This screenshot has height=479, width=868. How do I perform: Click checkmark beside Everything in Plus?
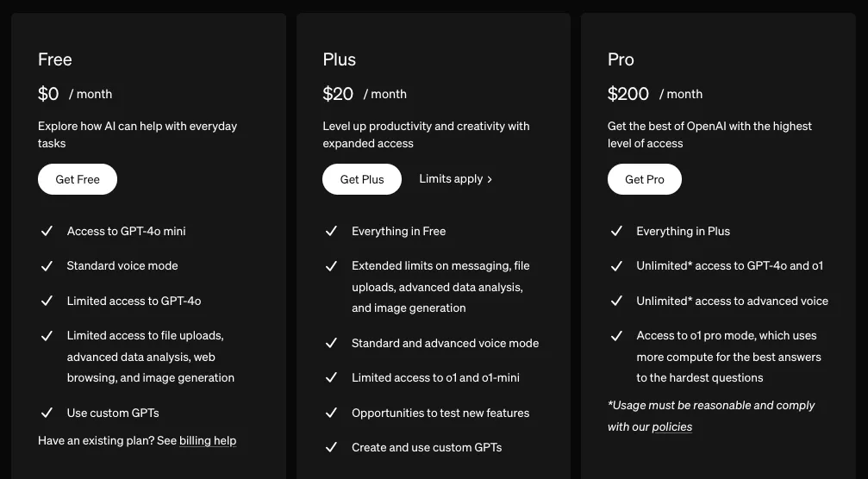coord(616,231)
